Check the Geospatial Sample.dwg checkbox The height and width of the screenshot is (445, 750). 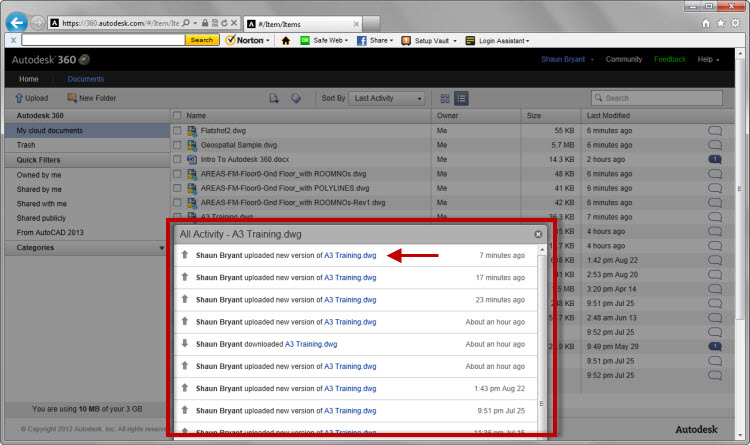[177, 145]
